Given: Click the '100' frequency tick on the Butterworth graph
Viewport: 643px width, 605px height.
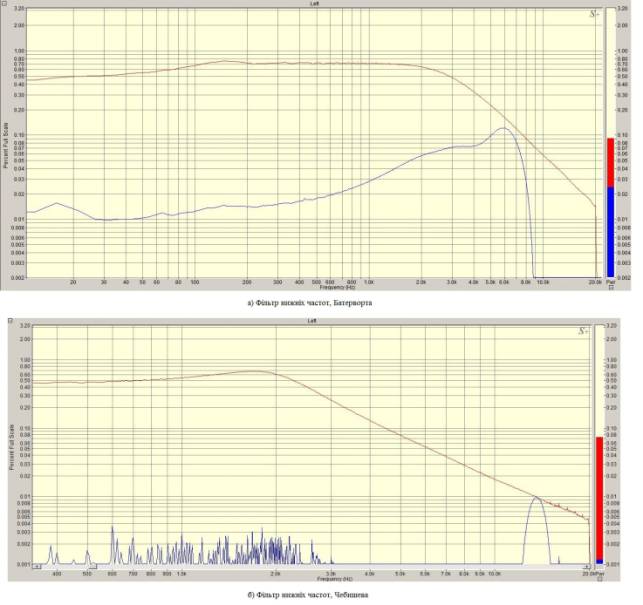Looking at the screenshot, I should 195,282.
